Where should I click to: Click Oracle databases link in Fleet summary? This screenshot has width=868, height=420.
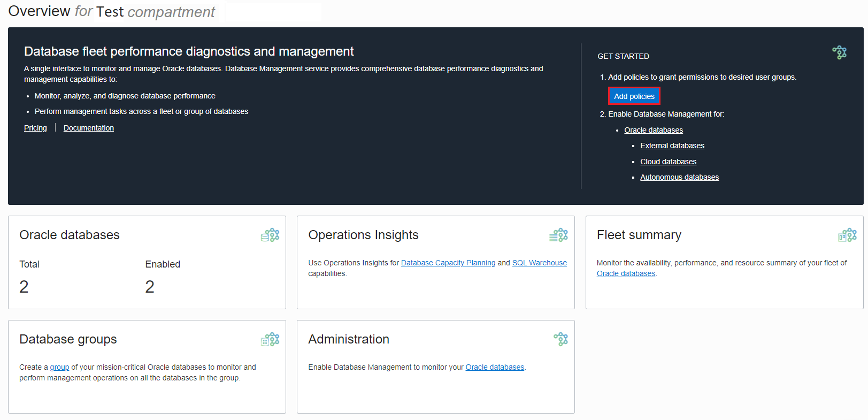click(x=626, y=273)
